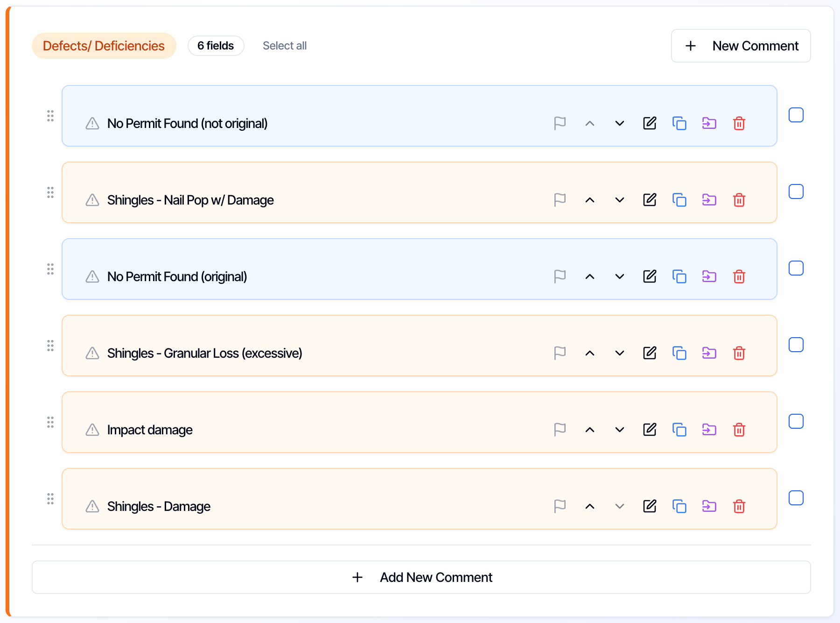
Task: Delete the Impact damage comment
Action: pos(739,430)
